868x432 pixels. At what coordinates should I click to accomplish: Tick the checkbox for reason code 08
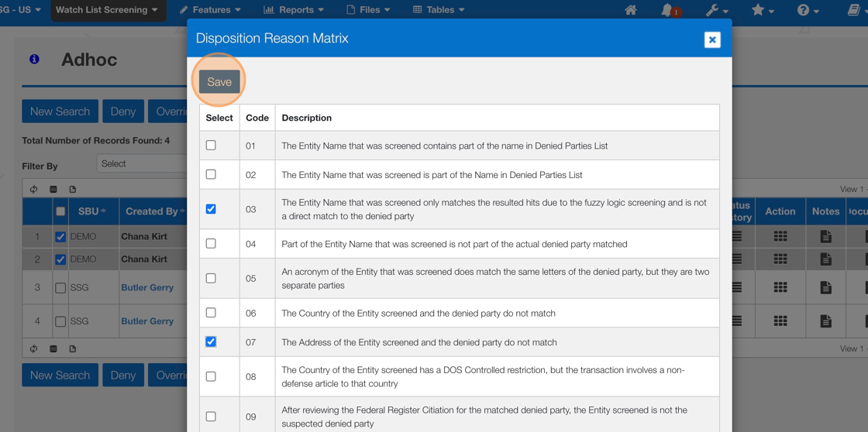[x=211, y=376]
